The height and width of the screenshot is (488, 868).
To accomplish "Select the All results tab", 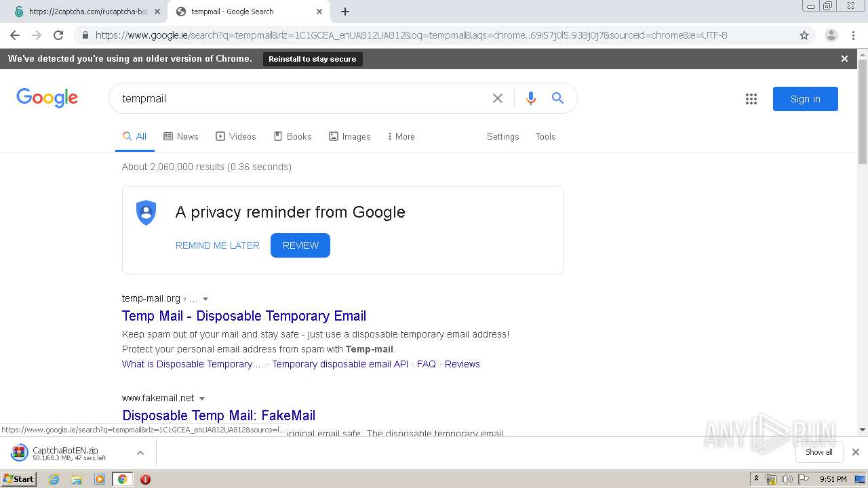I will pos(135,136).
